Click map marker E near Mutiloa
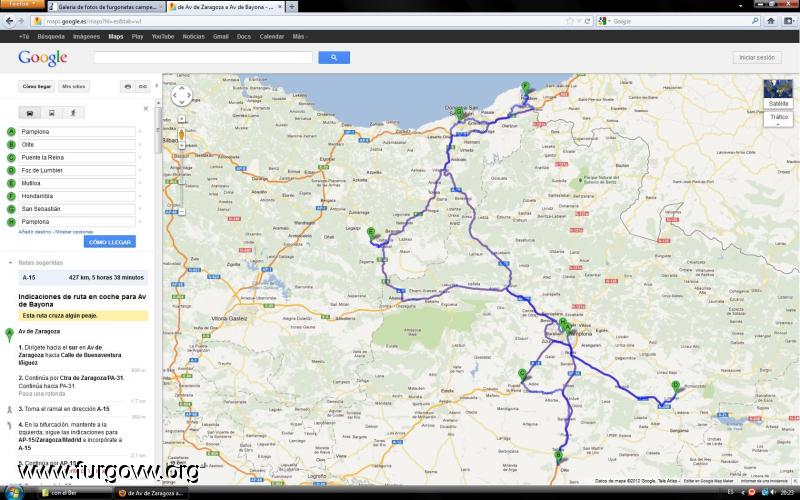 click(x=371, y=233)
